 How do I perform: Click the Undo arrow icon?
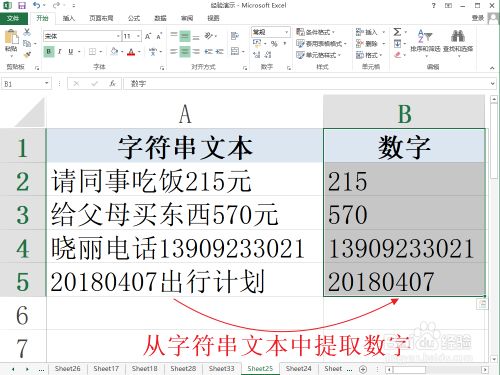37,5
